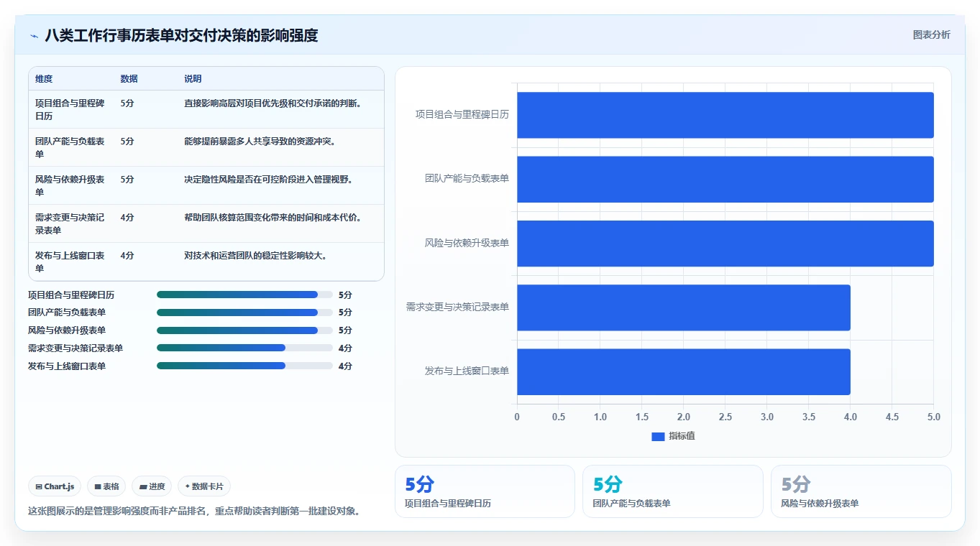The width and height of the screenshot is (980, 546).
Task: Select the 进度 chip
Action: pyautogui.click(x=152, y=486)
